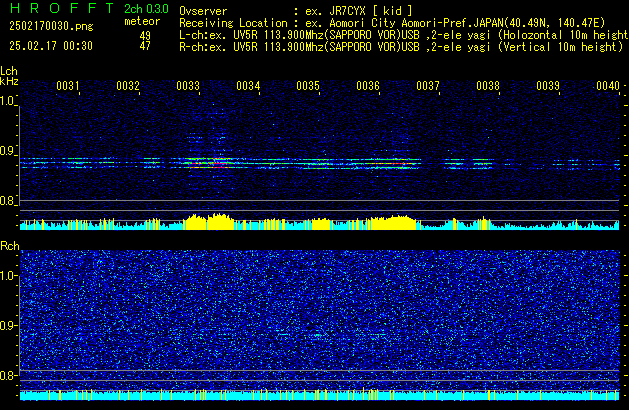Click the Rch 1.0 kHz axis label

tap(8, 276)
